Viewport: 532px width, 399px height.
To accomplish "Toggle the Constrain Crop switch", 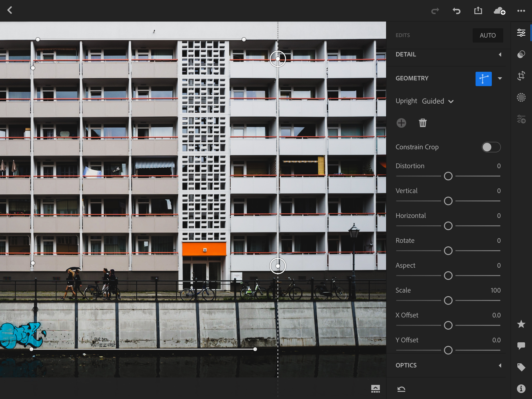I will tap(491, 147).
